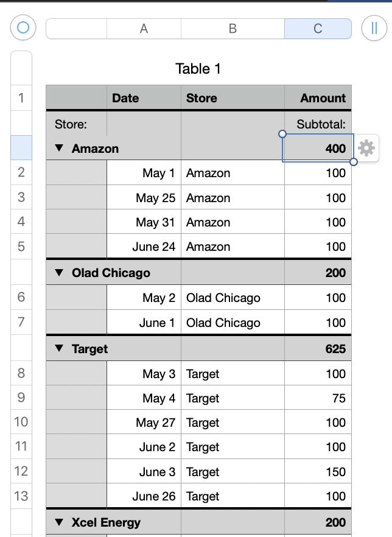Image resolution: width=392 pixels, height=537 pixels.
Task: Select the Amazon subtotal cell showing 400
Action: pyautogui.click(x=318, y=149)
